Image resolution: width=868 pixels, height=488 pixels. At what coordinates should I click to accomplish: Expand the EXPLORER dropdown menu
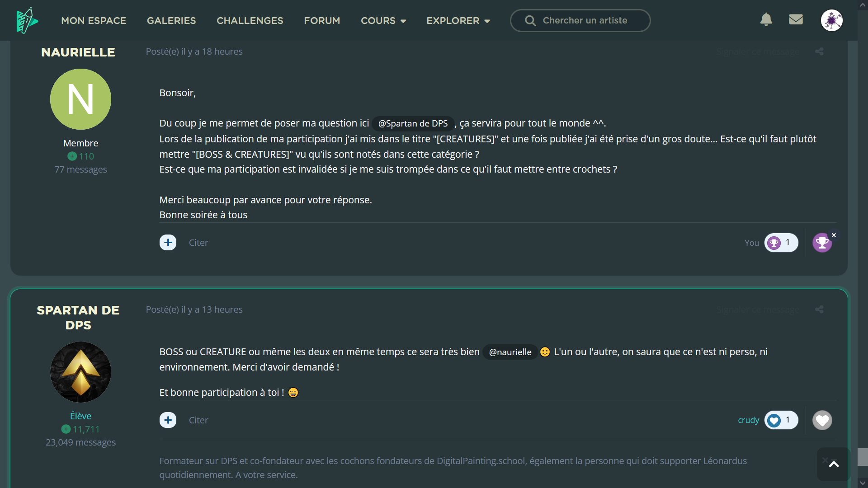point(458,21)
